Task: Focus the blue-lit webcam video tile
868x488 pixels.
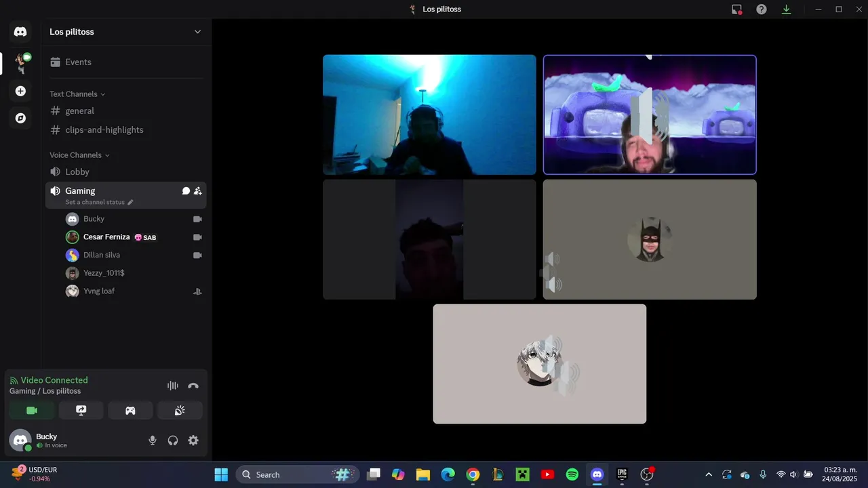Action: [429, 115]
